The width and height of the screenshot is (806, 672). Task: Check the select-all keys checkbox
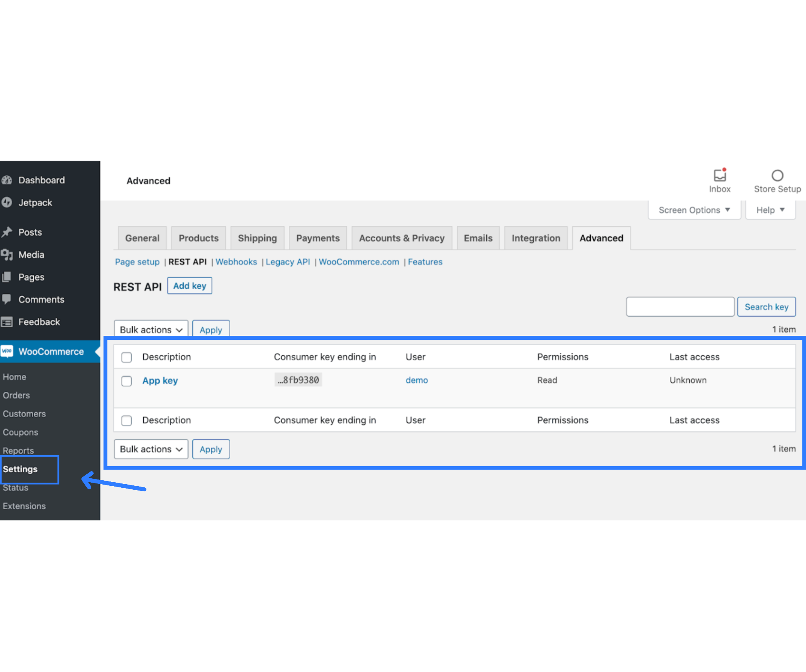[x=126, y=357]
